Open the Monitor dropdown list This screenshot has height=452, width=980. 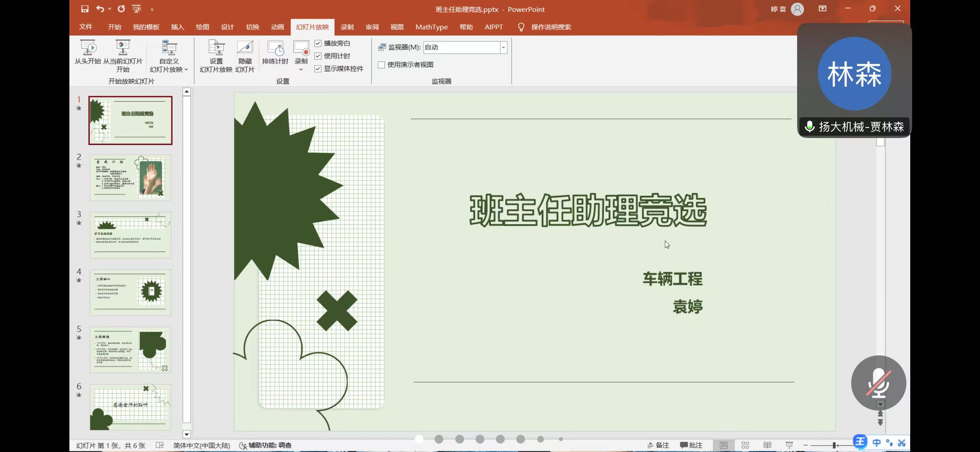(x=503, y=48)
